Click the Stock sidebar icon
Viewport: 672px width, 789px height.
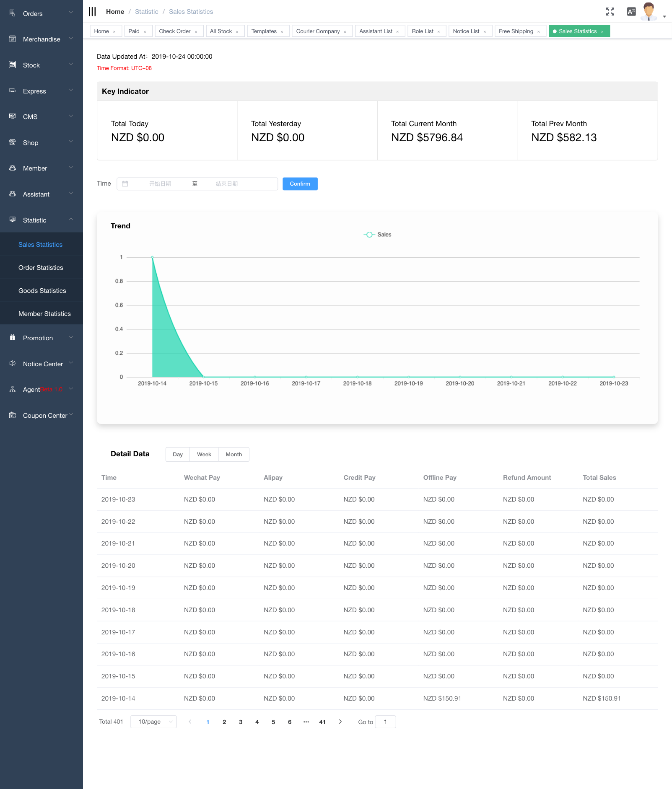(x=13, y=65)
